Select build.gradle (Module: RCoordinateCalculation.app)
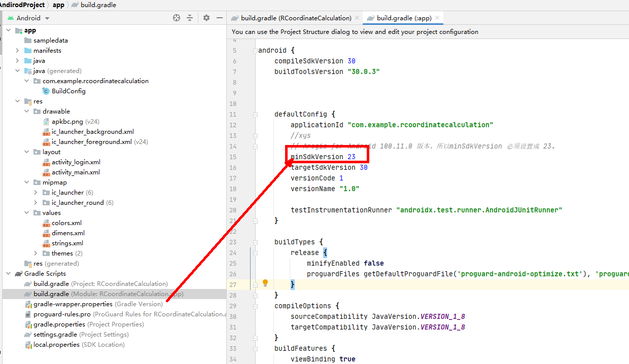629x364 pixels. [103, 294]
